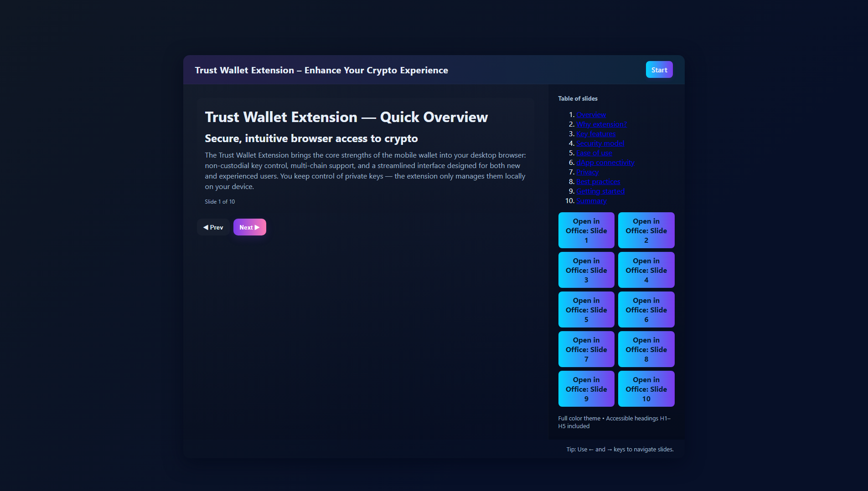Select the Ease of use slide link
The image size is (868, 491).
click(594, 153)
